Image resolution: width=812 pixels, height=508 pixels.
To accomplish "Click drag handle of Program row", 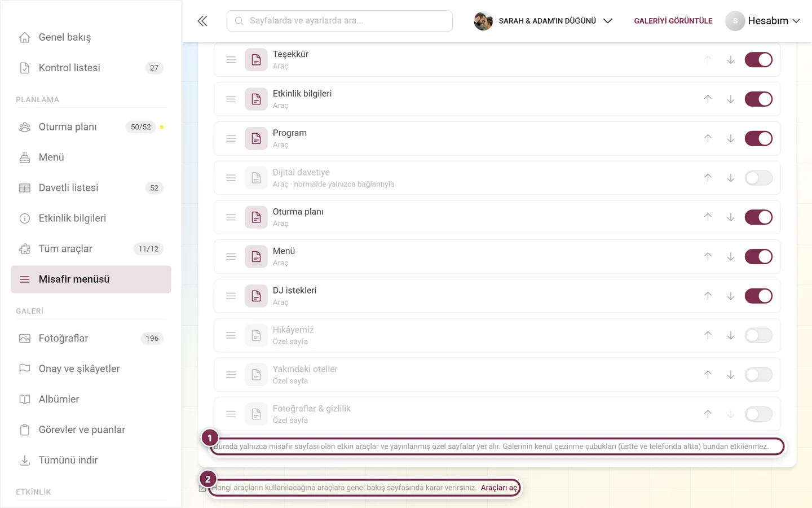I will [231, 139].
